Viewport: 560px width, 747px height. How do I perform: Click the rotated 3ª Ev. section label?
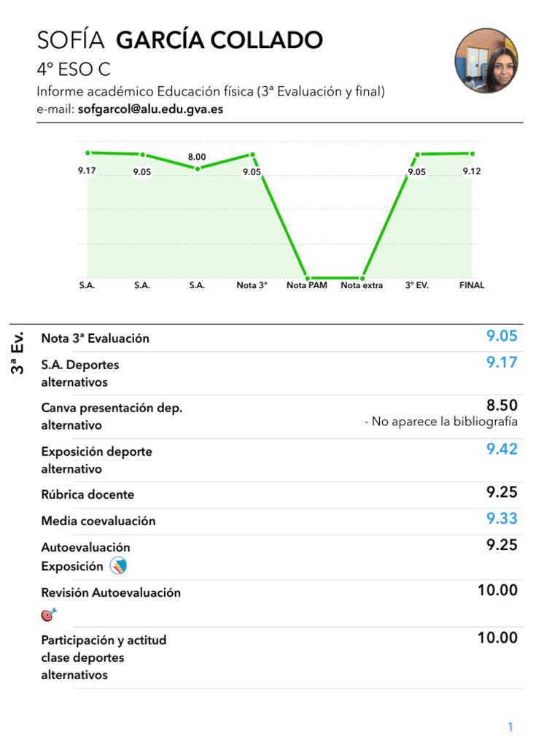18,353
